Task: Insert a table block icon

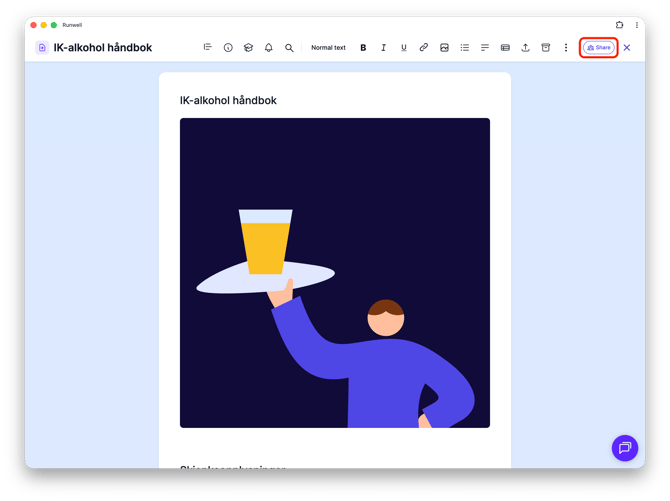Action: coord(505,47)
